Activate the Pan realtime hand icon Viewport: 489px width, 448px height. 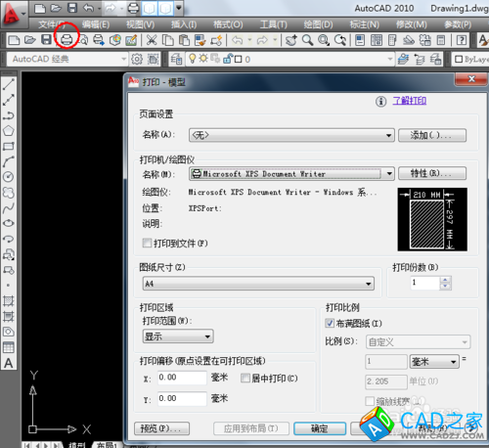(x=291, y=40)
